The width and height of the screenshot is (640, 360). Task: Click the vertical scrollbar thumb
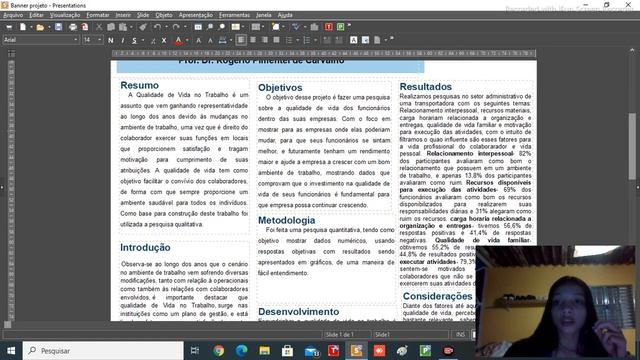632,146
